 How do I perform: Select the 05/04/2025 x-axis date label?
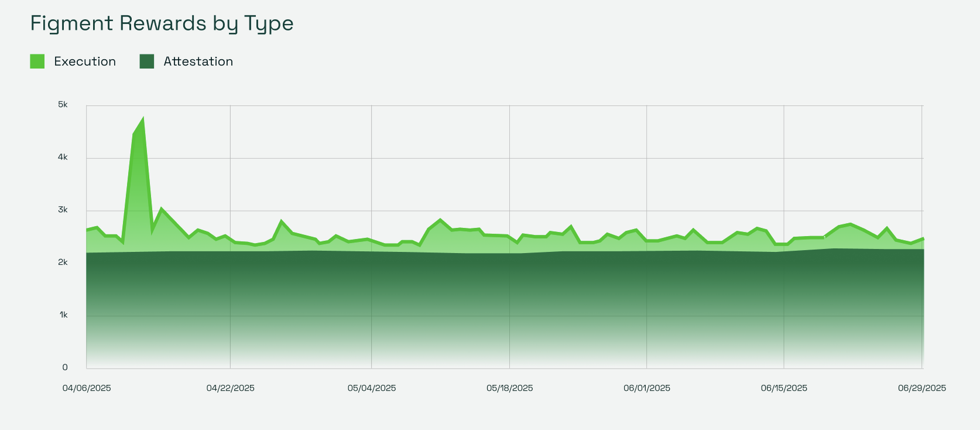372,388
